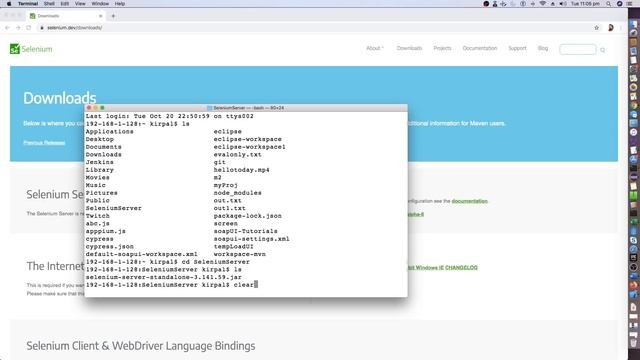Submit search with magnifier icon
This screenshot has height=360, width=640.
(602, 50)
